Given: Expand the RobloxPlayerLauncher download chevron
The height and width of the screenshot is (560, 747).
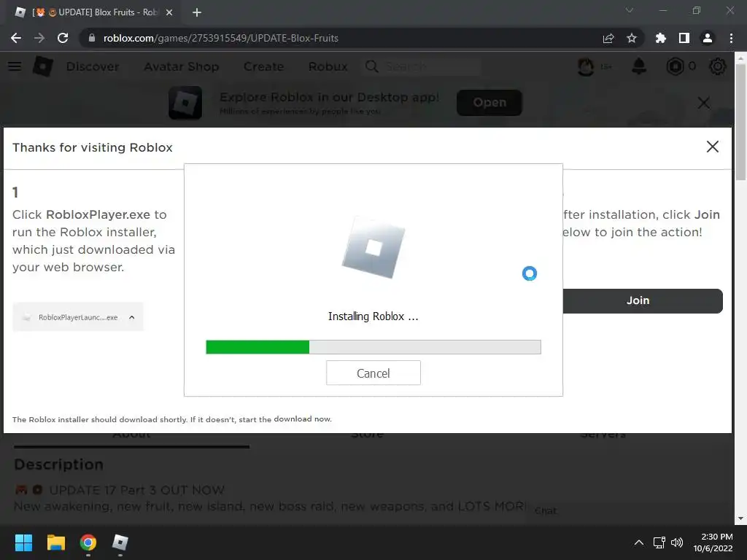Looking at the screenshot, I should pos(132,317).
